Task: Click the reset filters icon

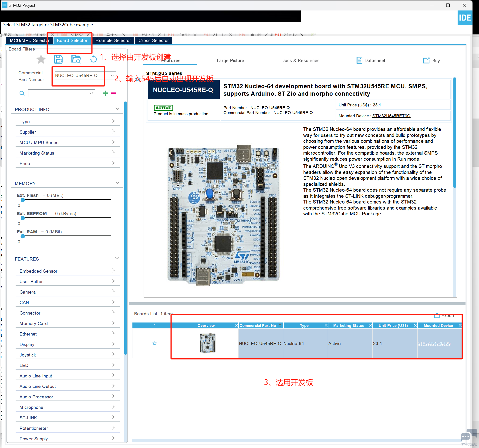Action: click(94, 59)
